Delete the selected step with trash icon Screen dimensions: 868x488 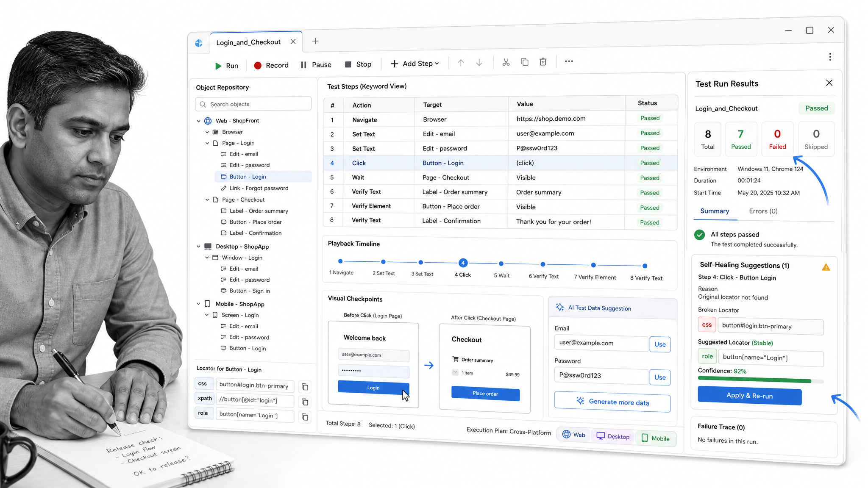tap(543, 62)
